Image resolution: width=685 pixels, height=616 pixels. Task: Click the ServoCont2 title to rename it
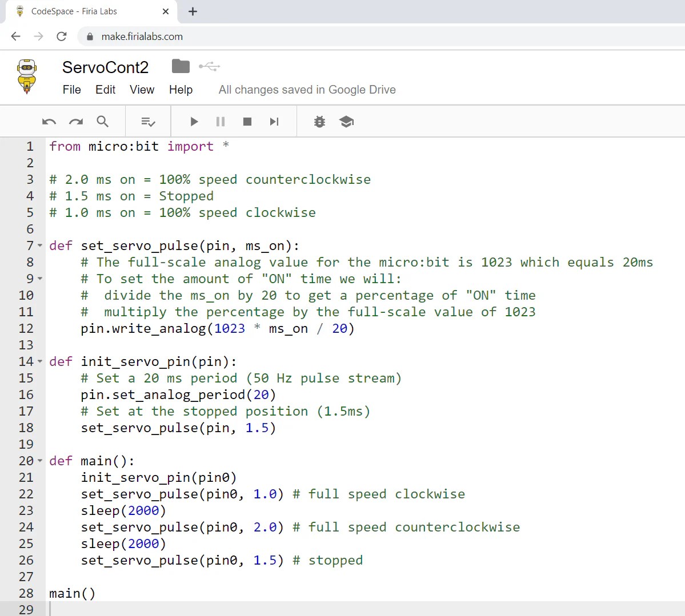[x=105, y=67]
